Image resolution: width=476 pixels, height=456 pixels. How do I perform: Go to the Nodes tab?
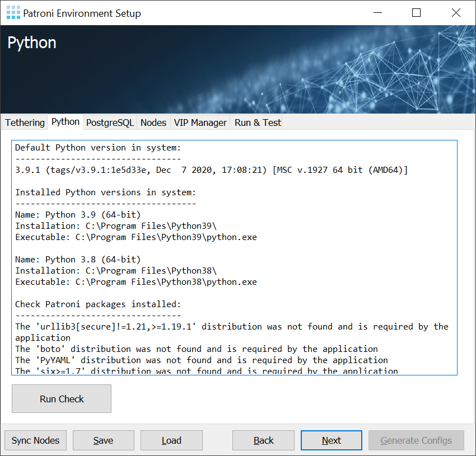[x=153, y=123]
